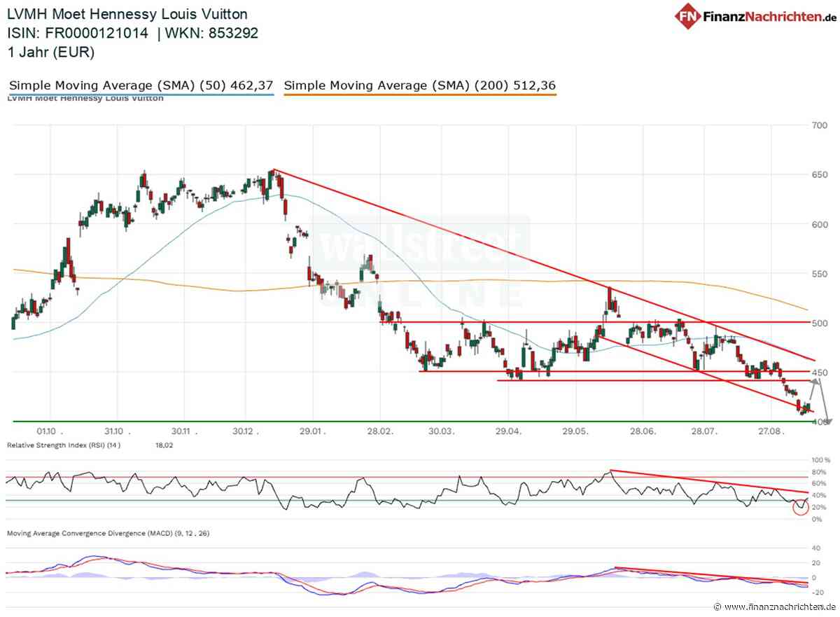The width and height of the screenshot is (840, 617).
Task: Click the 20% RSI axis label
Action: point(819,507)
